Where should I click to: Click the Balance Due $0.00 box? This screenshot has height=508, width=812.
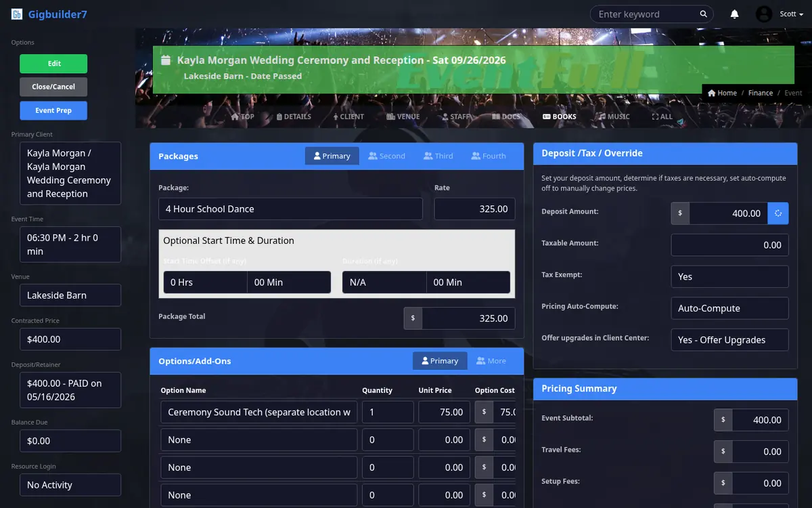[70, 441]
